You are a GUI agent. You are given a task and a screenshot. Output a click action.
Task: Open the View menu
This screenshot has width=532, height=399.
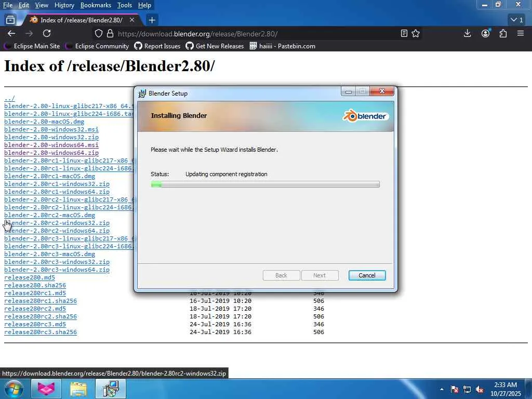[x=42, y=5]
